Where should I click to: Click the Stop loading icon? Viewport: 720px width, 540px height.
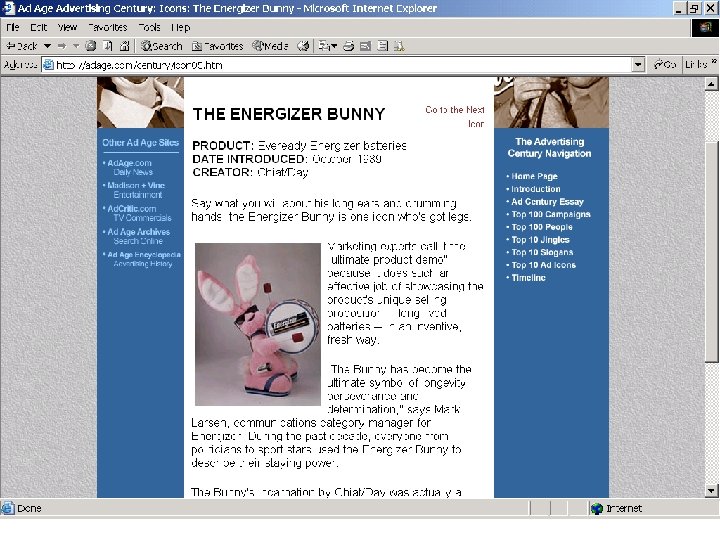pyautogui.click(x=91, y=46)
